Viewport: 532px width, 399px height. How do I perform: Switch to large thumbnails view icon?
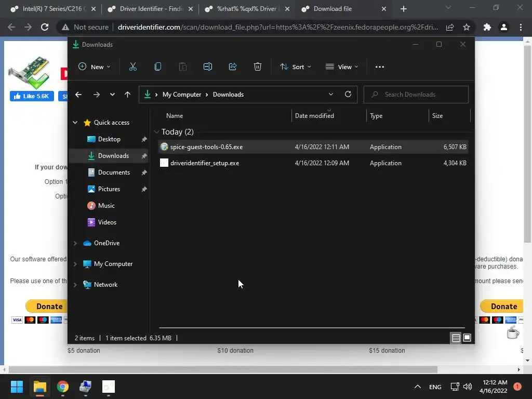pyautogui.click(x=467, y=338)
